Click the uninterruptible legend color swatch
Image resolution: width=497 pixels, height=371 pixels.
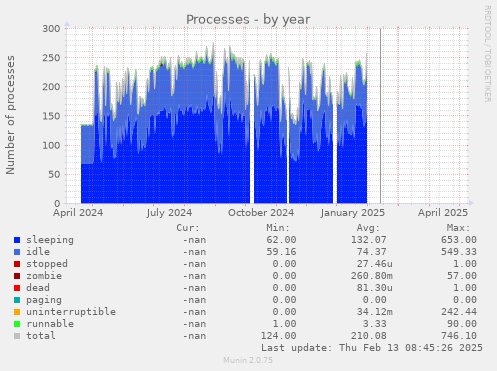(x=17, y=312)
